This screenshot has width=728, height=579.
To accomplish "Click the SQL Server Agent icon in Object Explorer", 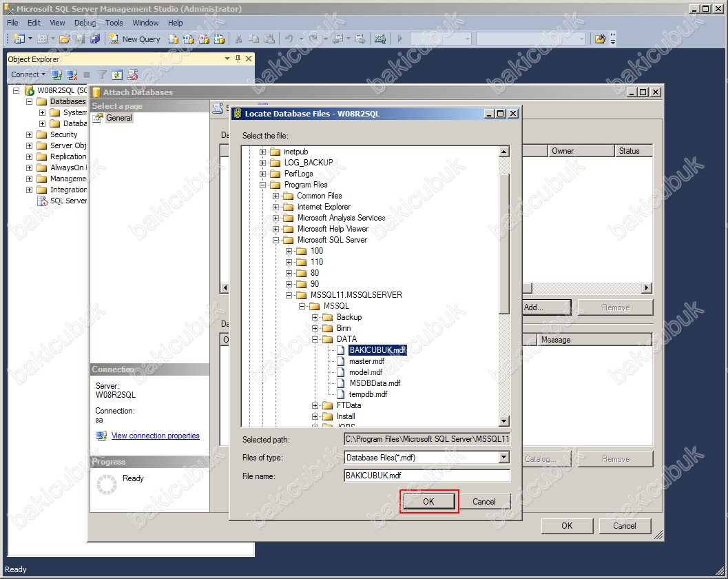I will click(x=42, y=201).
